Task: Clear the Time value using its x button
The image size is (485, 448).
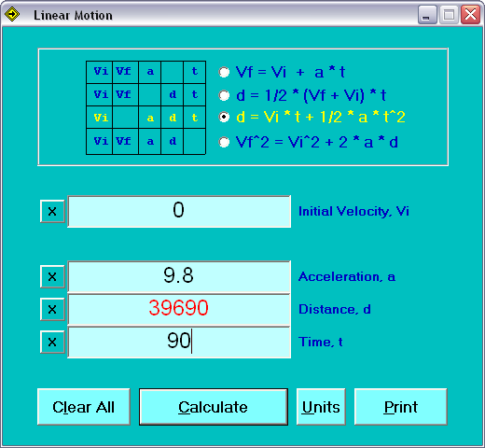Action: pos(52,342)
